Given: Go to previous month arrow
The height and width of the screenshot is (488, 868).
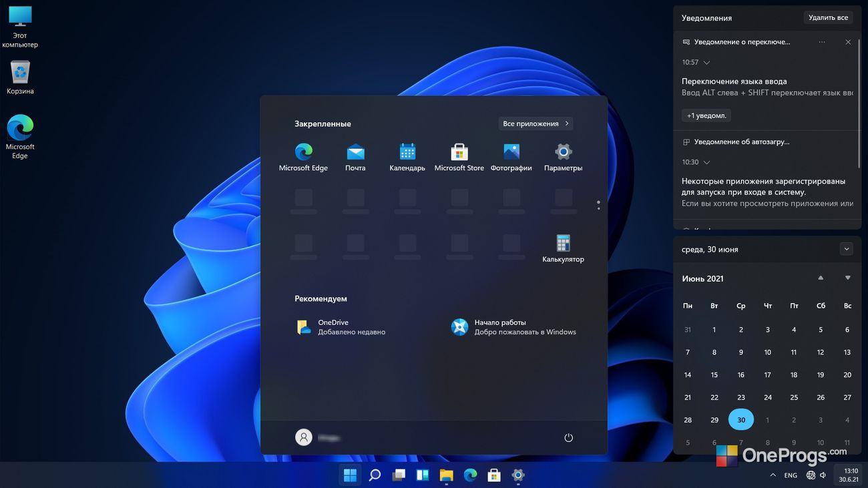Looking at the screenshot, I should coord(821,278).
